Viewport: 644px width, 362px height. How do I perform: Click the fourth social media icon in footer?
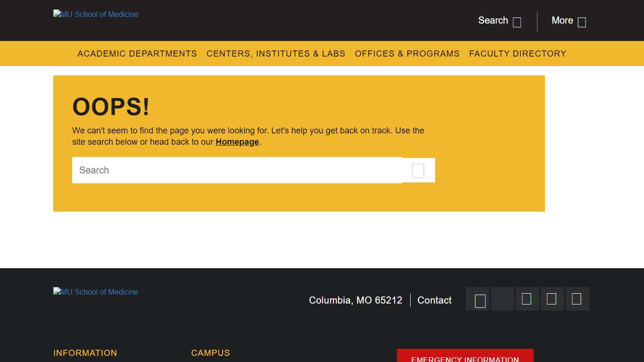click(552, 299)
